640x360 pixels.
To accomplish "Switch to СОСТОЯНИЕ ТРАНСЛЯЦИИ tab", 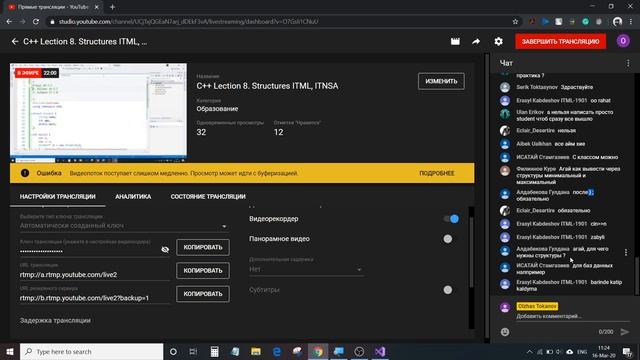I will coord(208,197).
